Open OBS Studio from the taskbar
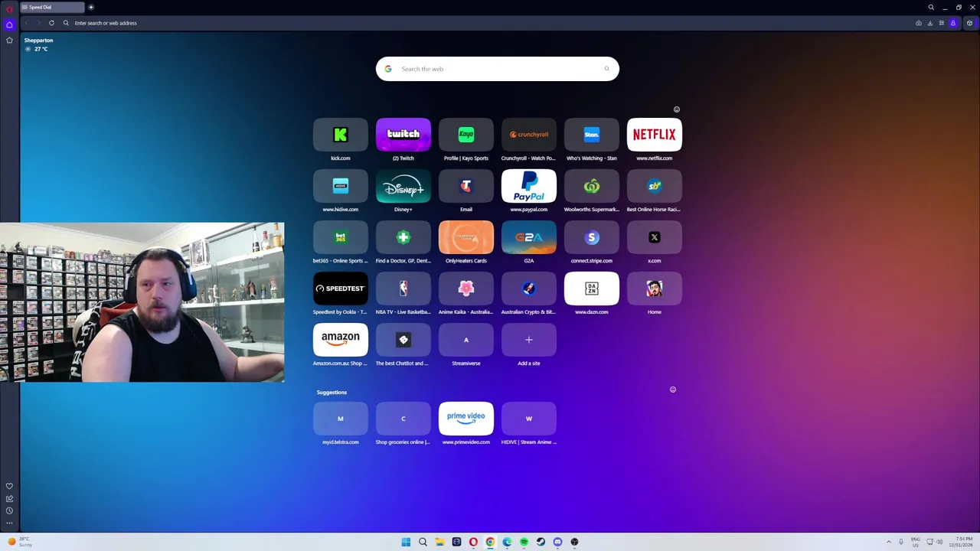Image resolution: width=980 pixels, height=551 pixels. (x=574, y=542)
